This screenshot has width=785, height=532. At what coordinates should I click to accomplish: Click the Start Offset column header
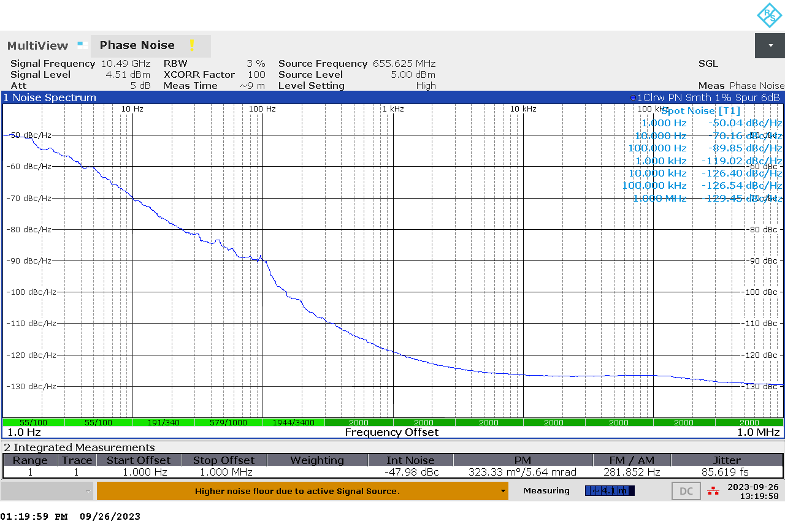(139, 460)
